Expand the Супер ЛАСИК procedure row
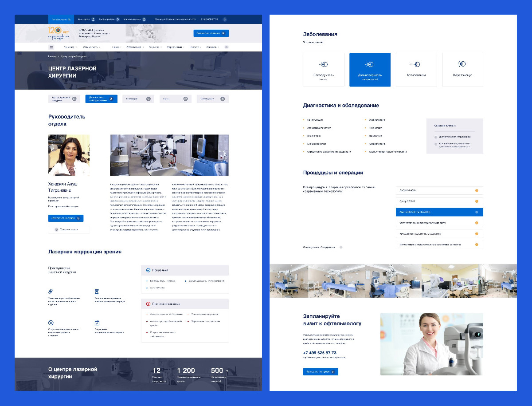This screenshot has width=532, height=406. tap(439, 201)
